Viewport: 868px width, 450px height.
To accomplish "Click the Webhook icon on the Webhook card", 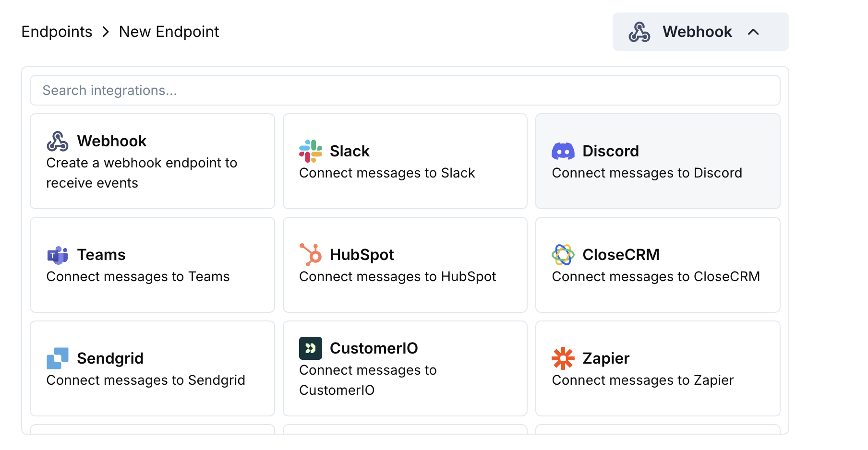I will click(57, 141).
